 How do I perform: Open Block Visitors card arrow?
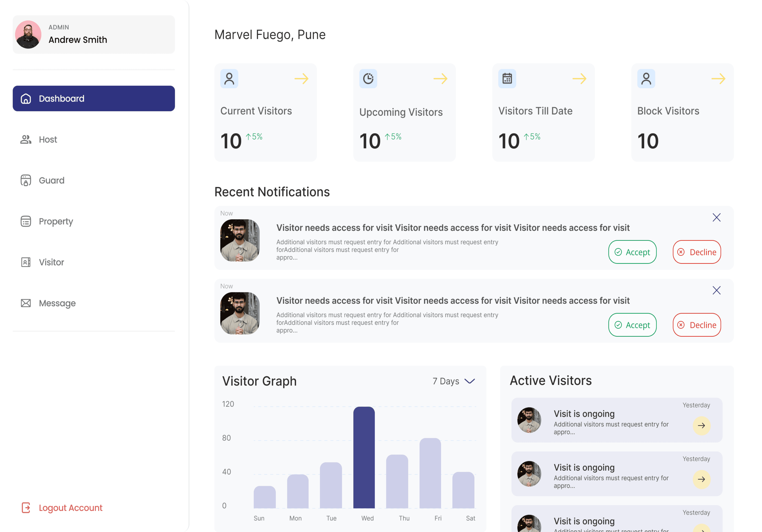(x=718, y=79)
